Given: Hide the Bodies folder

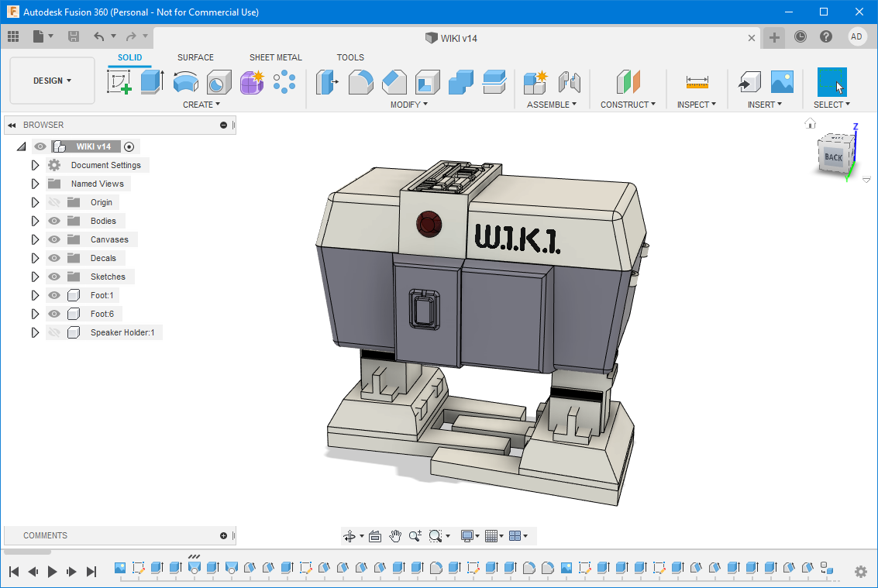Looking at the screenshot, I should coord(53,221).
